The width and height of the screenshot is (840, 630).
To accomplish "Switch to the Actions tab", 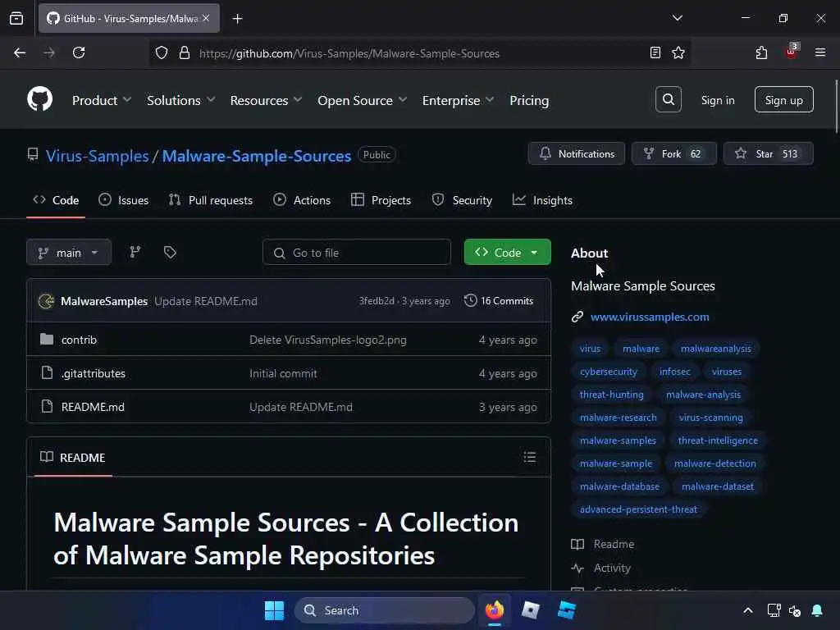I will [x=302, y=200].
